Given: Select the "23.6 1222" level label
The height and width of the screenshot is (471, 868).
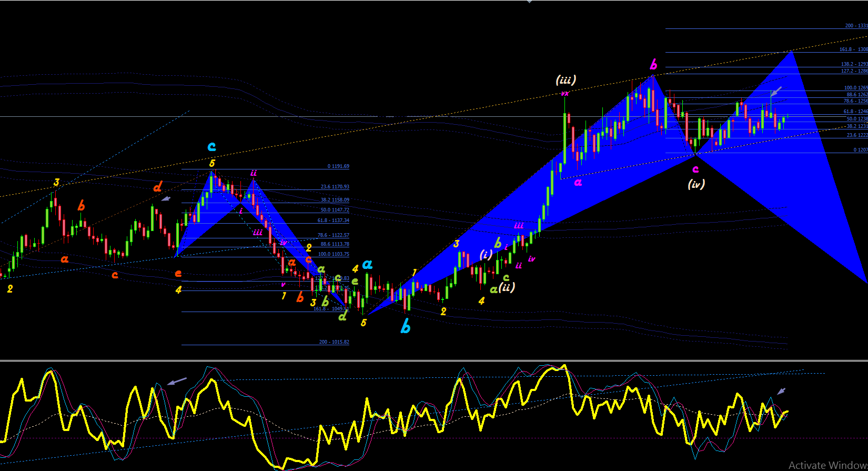Looking at the screenshot, I should tap(857, 135).
